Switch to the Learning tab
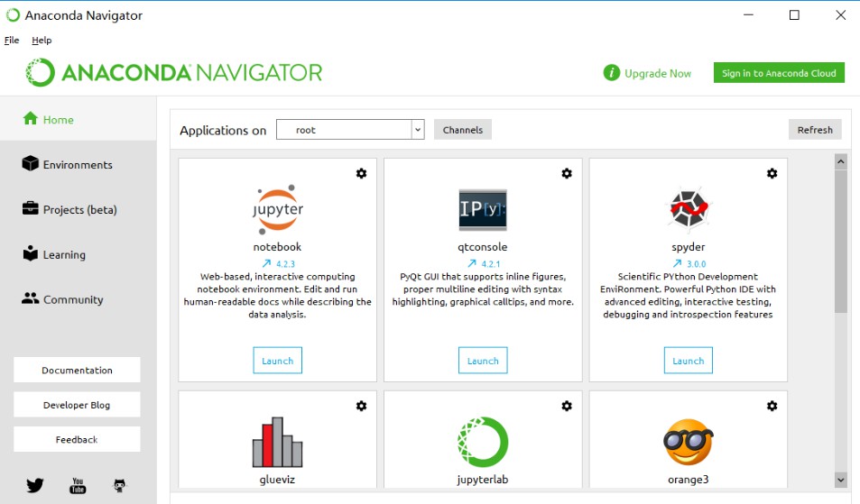Viewport: 860px width, 504px height. 79,254
